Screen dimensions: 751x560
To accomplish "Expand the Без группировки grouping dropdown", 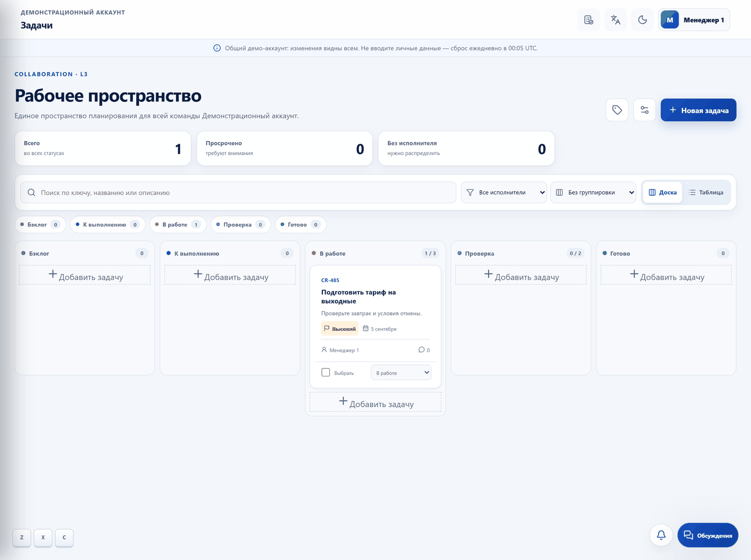I will tap(593, 193).
